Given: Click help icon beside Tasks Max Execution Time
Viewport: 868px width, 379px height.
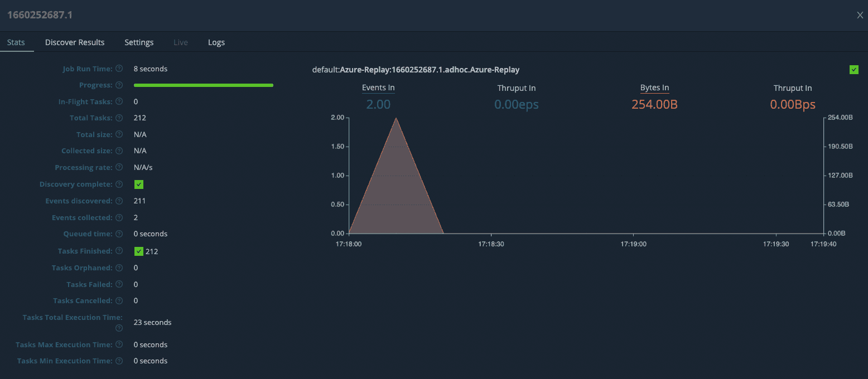Looking at the screenshot, I should click(x=119, y=345).
